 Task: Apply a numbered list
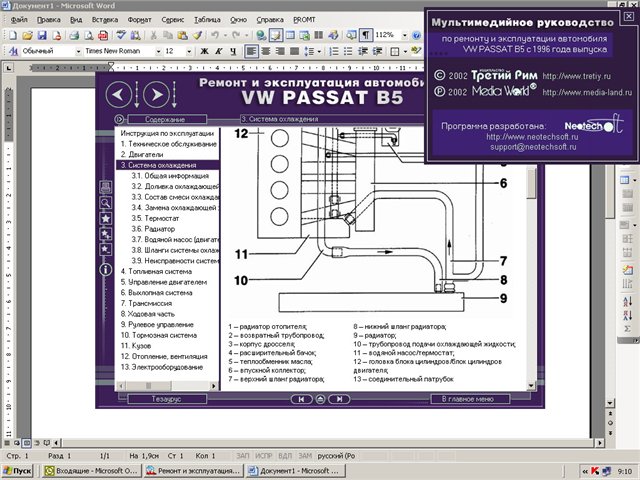point(334,51)
